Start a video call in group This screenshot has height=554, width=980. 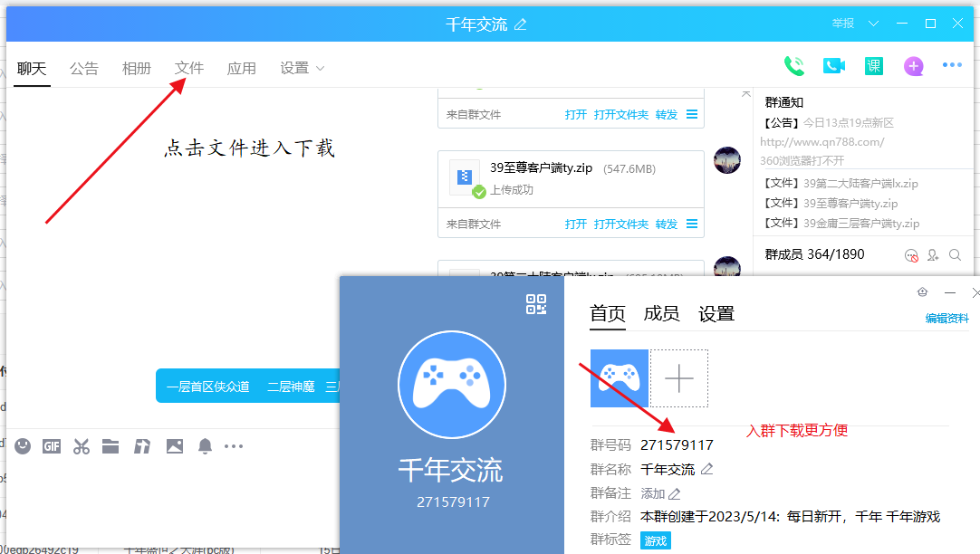[834, 65]
